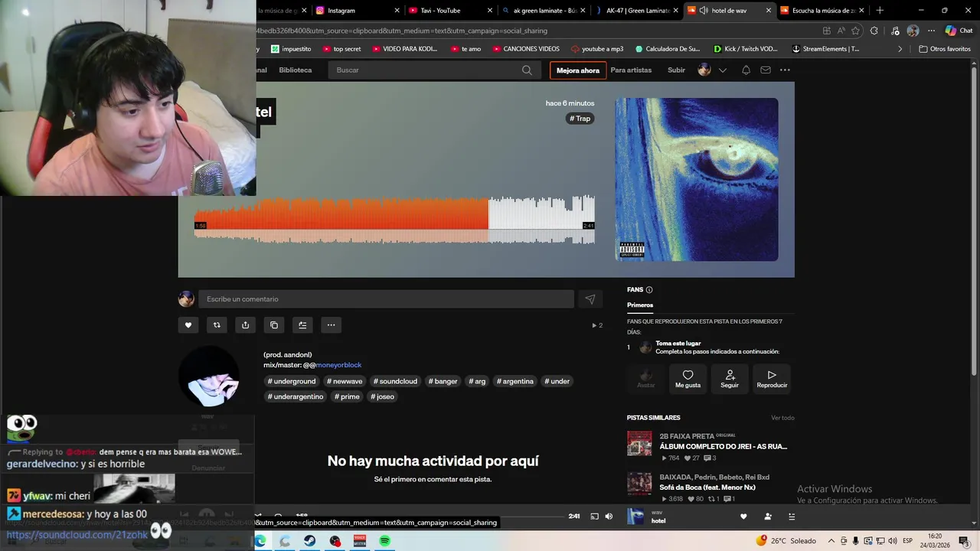The image size is (980, 551).
Task: Like the playing track in the player bar
Action: [x=743, y=517]
